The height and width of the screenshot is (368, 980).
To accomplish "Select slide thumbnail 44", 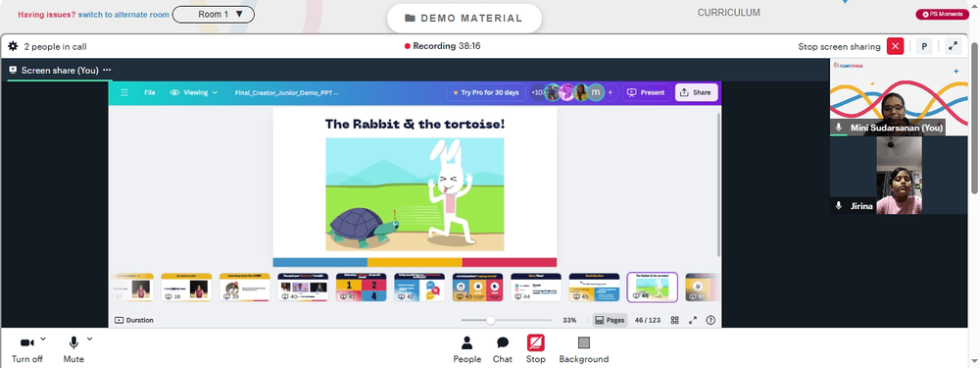I will pos(536,288).
